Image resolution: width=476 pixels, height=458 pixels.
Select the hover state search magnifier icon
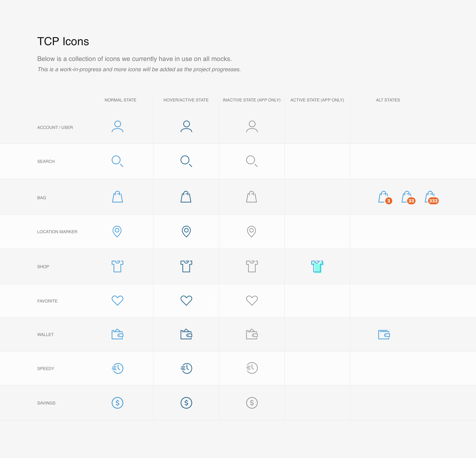pos(186,161)
